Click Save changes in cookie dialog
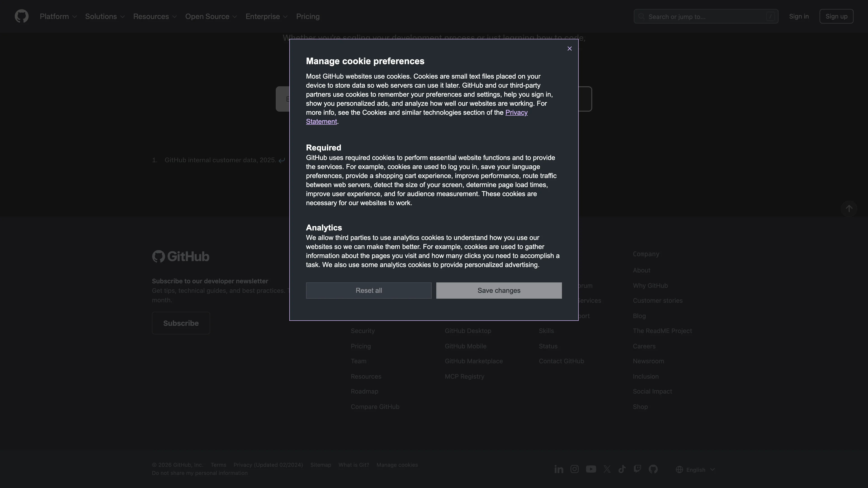 point(499,291)
